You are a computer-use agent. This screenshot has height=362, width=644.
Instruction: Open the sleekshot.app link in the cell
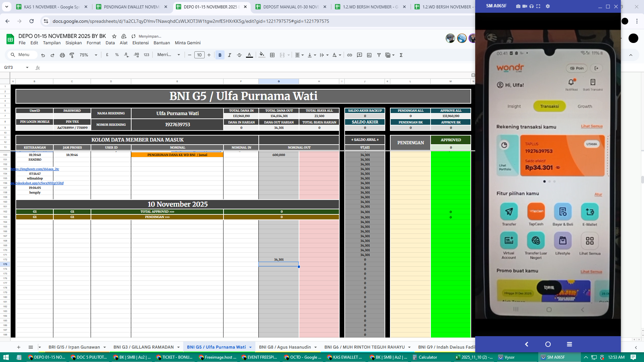coord(37,183)
